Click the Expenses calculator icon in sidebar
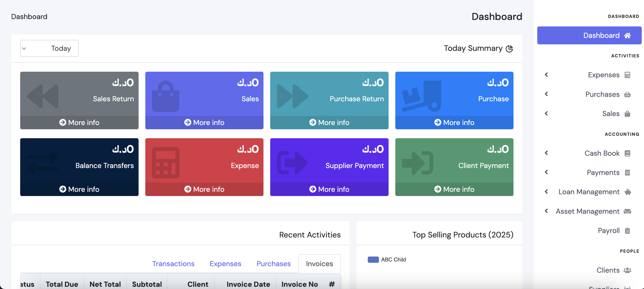This screenshot has height=289, width=644. 627,75
